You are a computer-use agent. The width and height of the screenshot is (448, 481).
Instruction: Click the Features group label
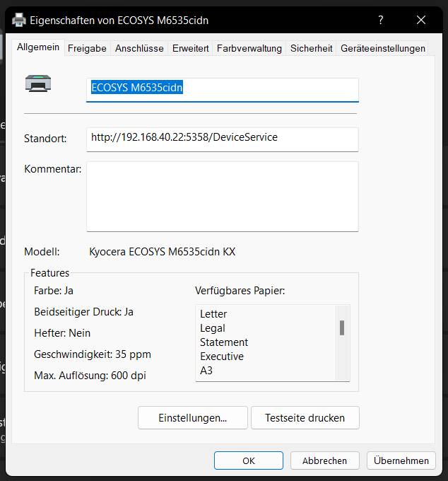pyautogui.click(x=50, y=273)
